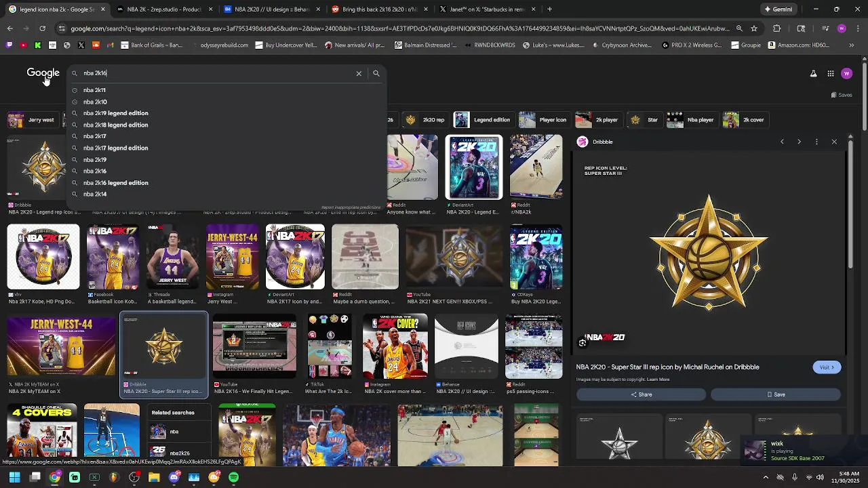Go back in browser history
Viewport: 868px width, 488px height.
[9, 28]
